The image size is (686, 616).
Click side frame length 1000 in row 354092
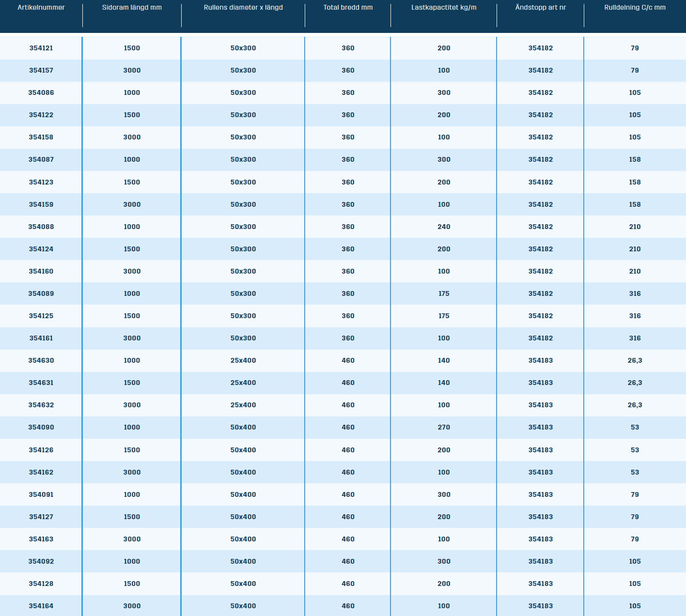pyautogui.click(x=132, y=562)
